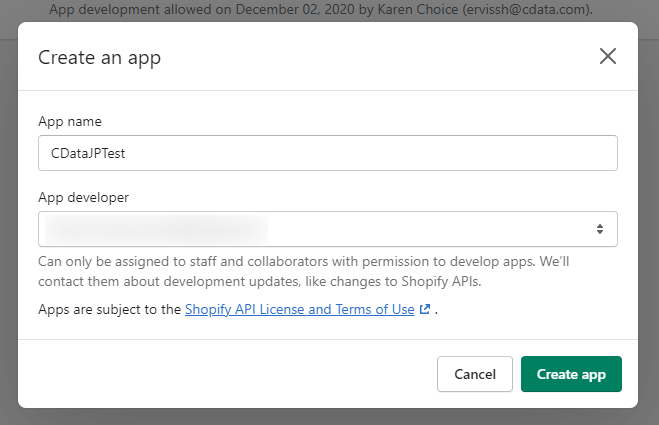The width and height of the screenshot is (659, 425).
Task: Click the "Apps are subject to the" text
Action: pos(110,309)
